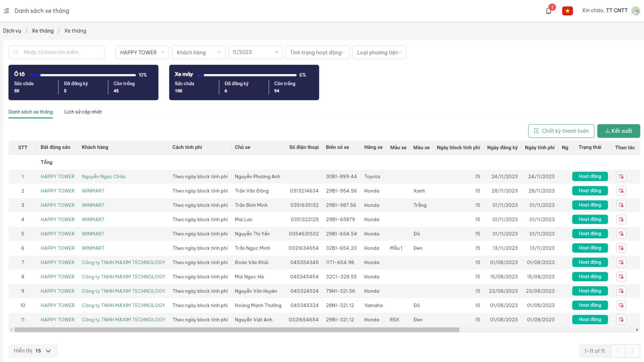Go to first Xe tháng breadcrumb

click(43, 31)
